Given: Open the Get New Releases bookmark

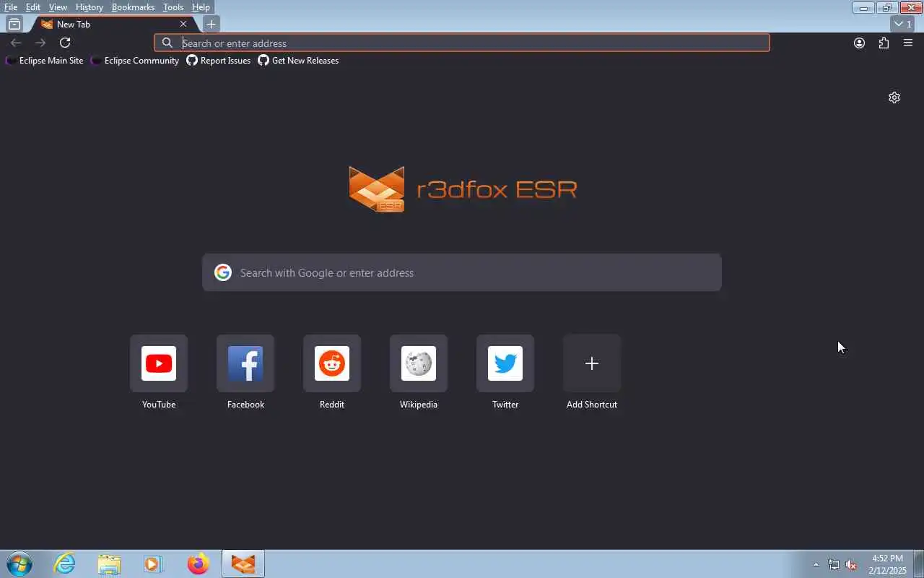Looking at the screenshot, I should (298, 61).
